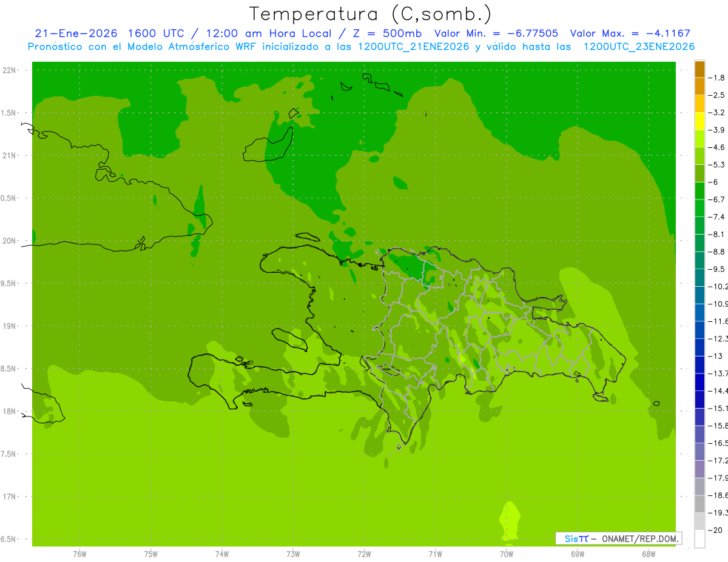Viewport: 728px width, 562px height.
Task: Click the 'Valor Max. = -4.1167' text
Action: coord(630,33)
